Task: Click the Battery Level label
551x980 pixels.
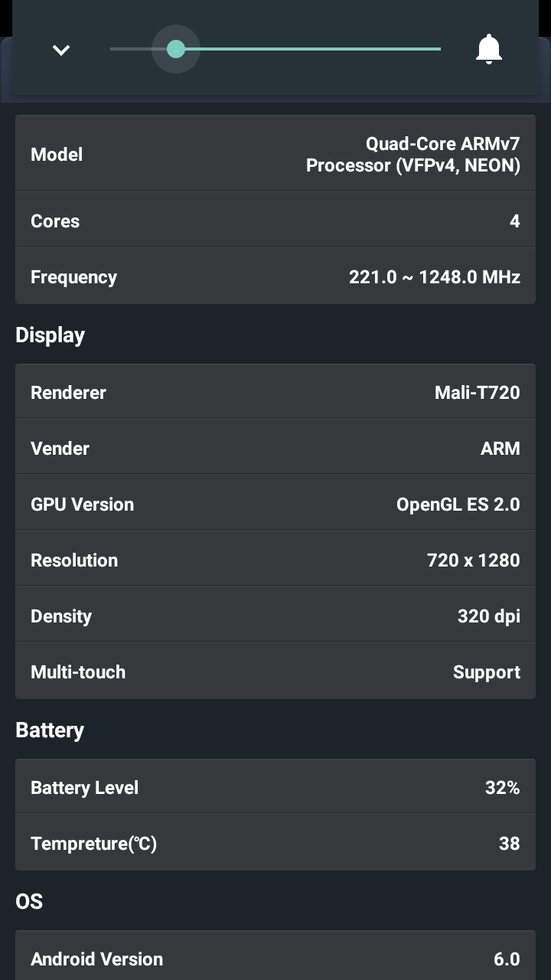Action: pyautogui.click(x=84, y=788)
